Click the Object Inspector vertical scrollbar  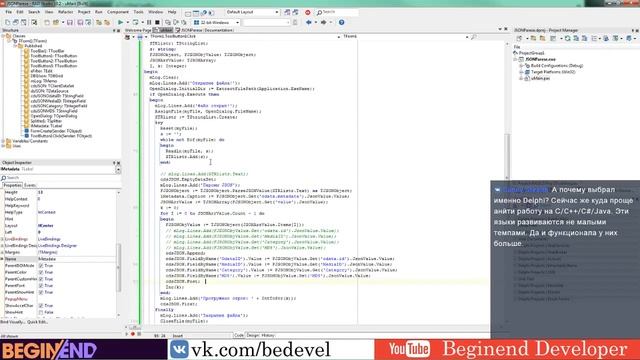click(x=119, y=267)
